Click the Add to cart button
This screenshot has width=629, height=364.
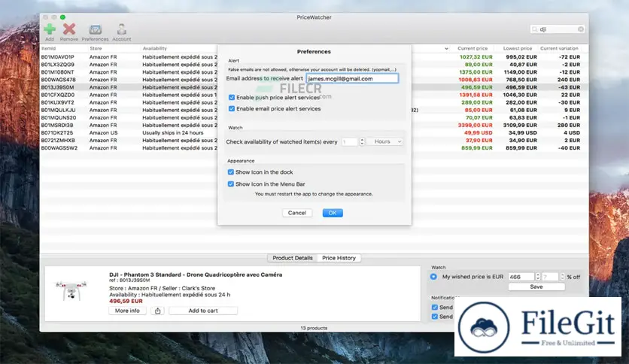203,311
